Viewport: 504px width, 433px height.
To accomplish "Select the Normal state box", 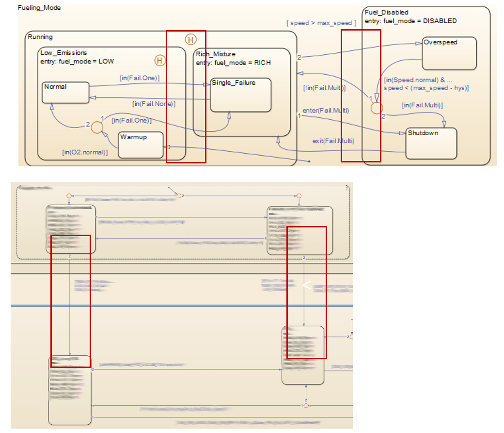I will 65,92.
